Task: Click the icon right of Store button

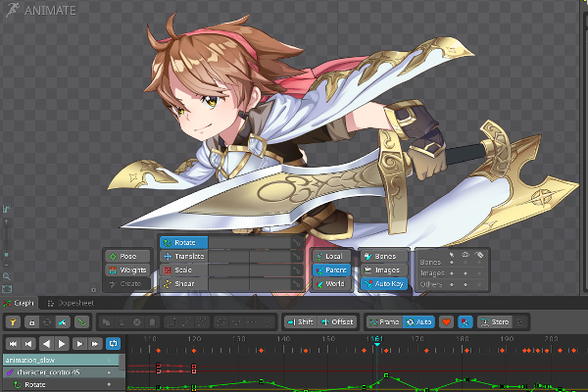Action: (520, 322)
